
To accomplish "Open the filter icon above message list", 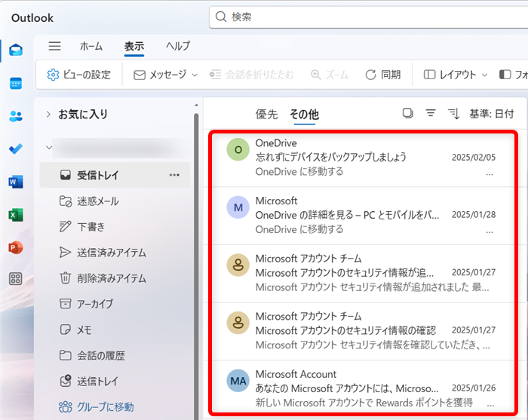I will click(x=431, y=113).
